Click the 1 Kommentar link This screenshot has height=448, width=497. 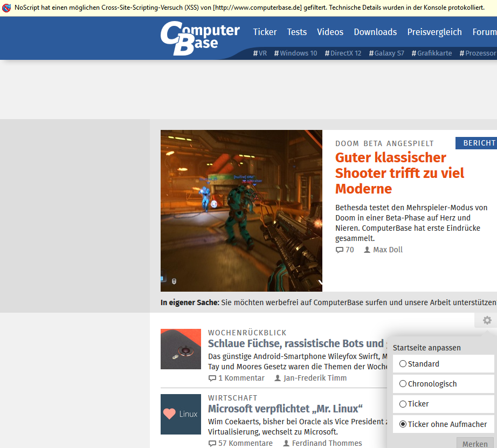(241, 378)
